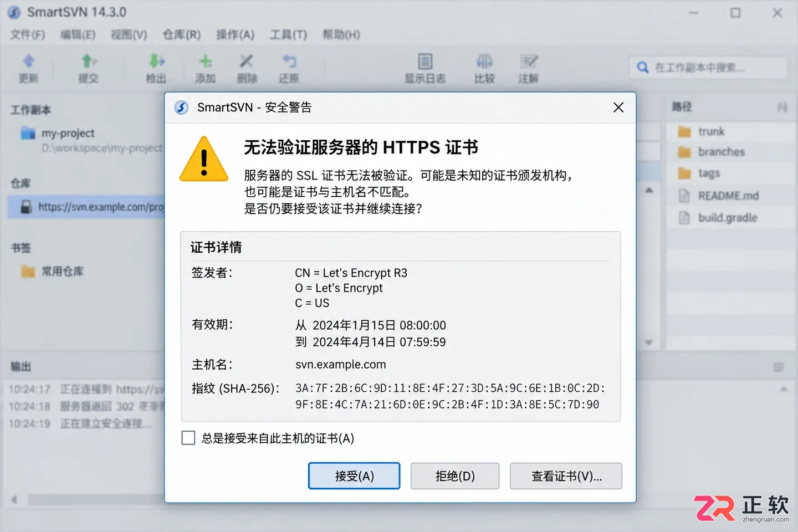Click the output panel menu icon
Image resolution: width=798 pixels, height=532 pixels.
tap(779, 367)
